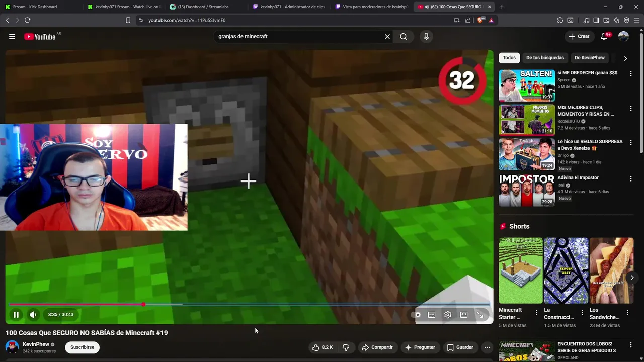The image size is (644, 362).
Task: Open Leo AI sparkle icon
Action: (x=616, y=20)
